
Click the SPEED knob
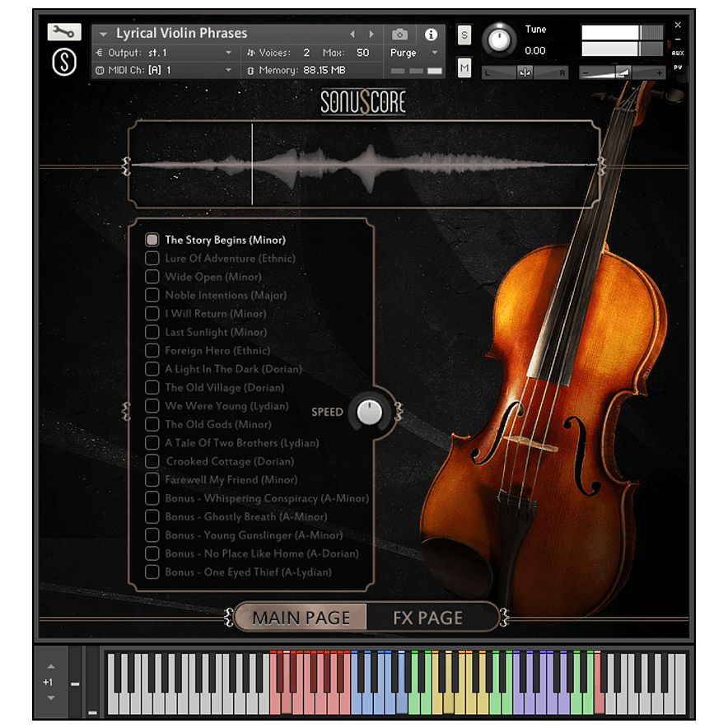click(370, 413)
